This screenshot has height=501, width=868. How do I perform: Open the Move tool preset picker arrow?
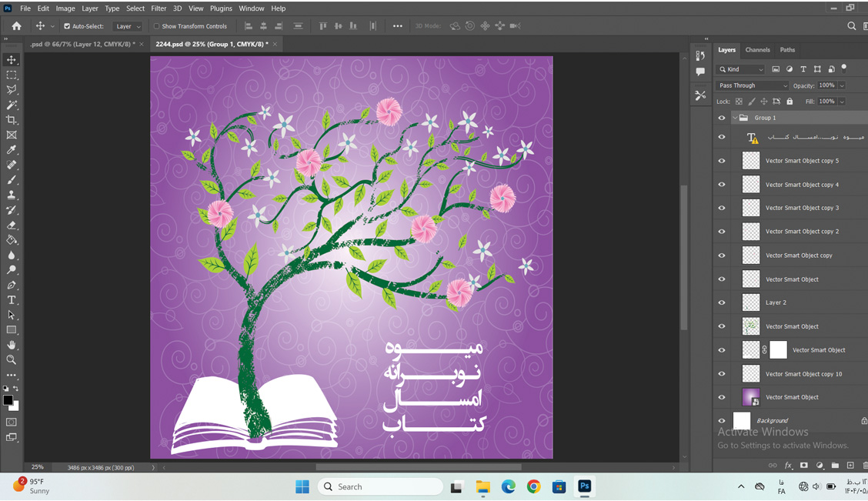[52, 26]
